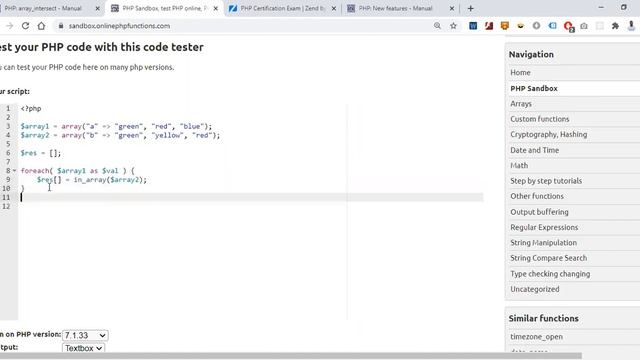Click code line with $array1 definition

pos(116,126)
